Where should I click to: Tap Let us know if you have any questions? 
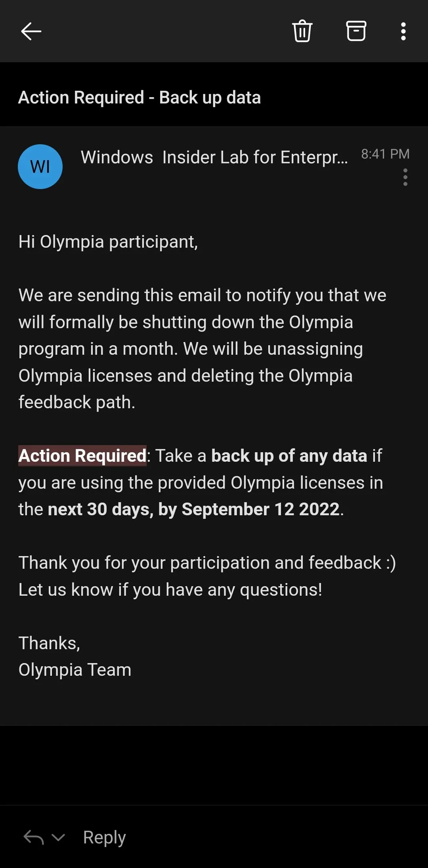170,590
